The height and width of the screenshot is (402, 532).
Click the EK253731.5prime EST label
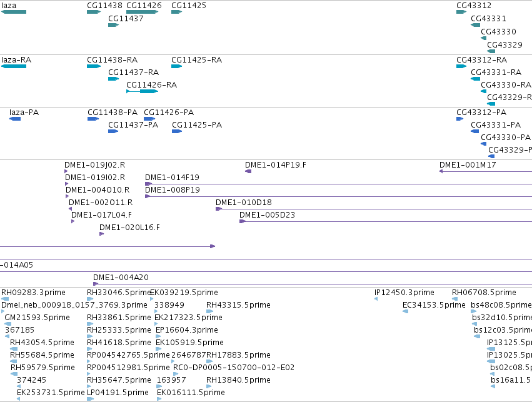51,393
